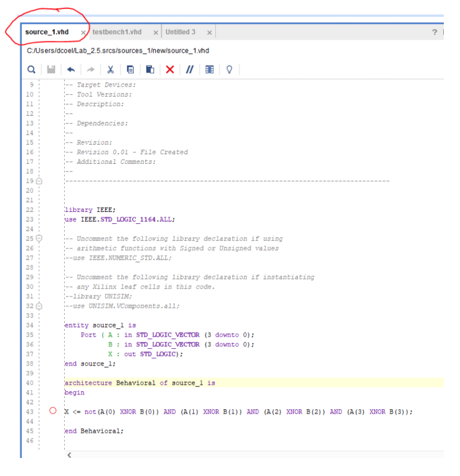Open editor help question mark
Screen dimensions: 460x476
click(x=435, y=32)
